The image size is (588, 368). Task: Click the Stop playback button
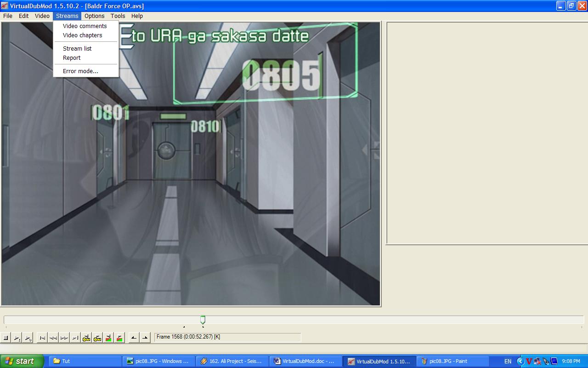6,338
